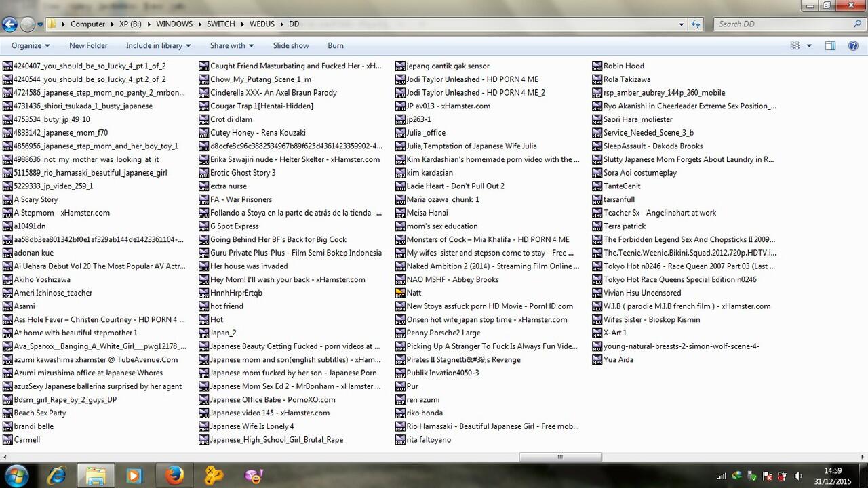Select the file named Terra patrick

pyautogui.click(x=625, y=226)
